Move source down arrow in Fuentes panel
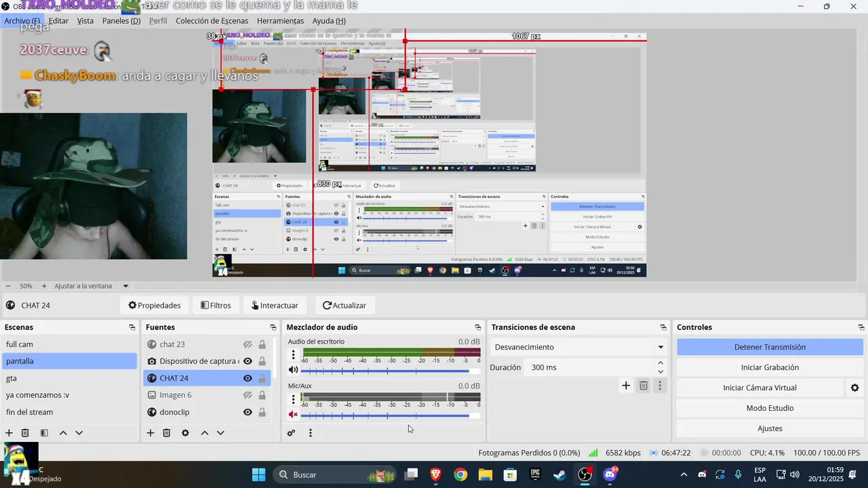868x488 pixels. [x=220, y=433]
